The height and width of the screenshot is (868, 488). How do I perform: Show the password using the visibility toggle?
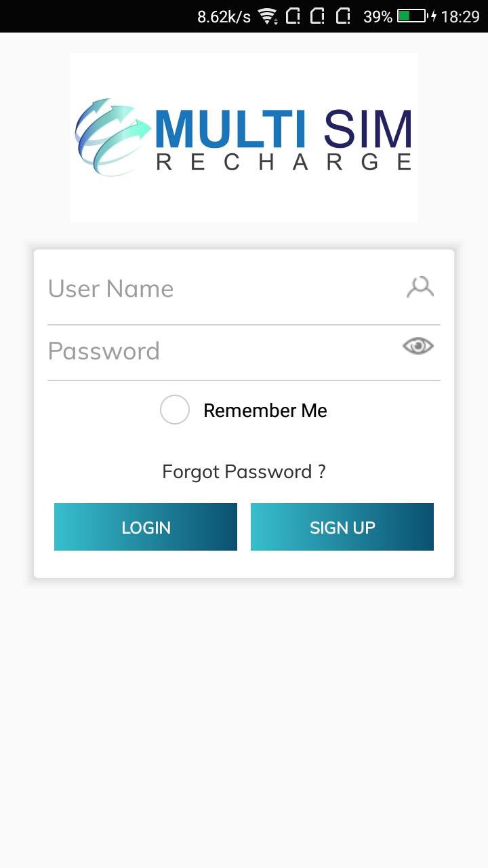click(418, 346)
